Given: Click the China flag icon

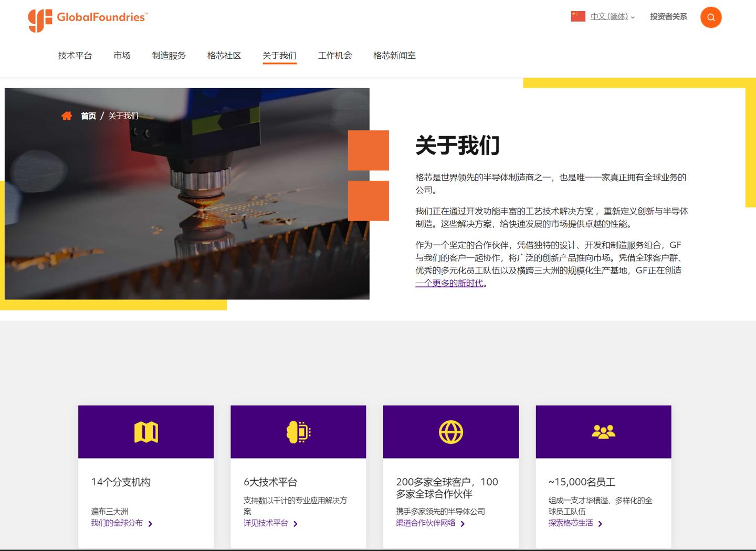Looking at the screenshot, I should 577,16.
